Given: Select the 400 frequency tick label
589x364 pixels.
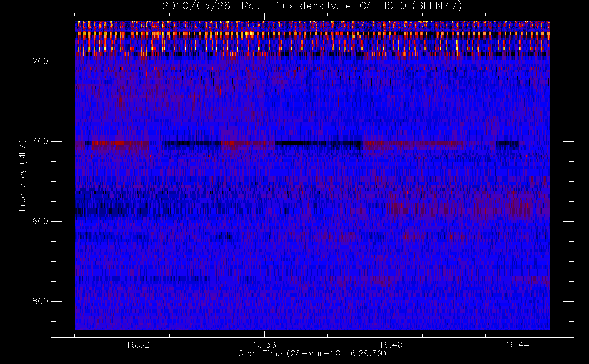Looking at the screenshot, I should click(40, 141).
